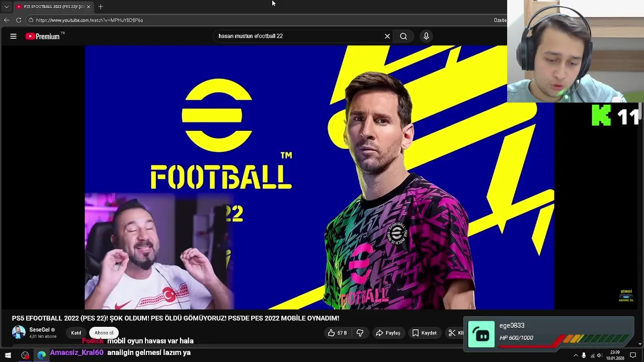Open system volume tray icon
This screenshot has width=644, height=362.
600,355
